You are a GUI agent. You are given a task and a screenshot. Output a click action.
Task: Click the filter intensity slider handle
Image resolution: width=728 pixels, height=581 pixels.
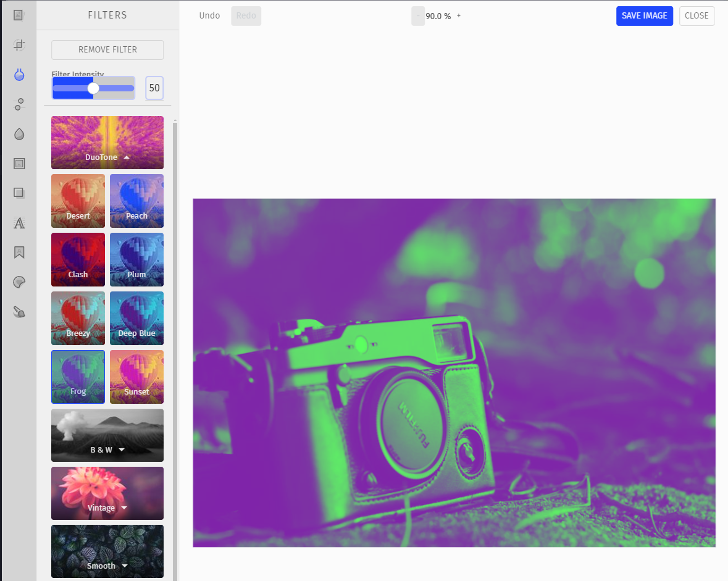[x=93, y=88]
